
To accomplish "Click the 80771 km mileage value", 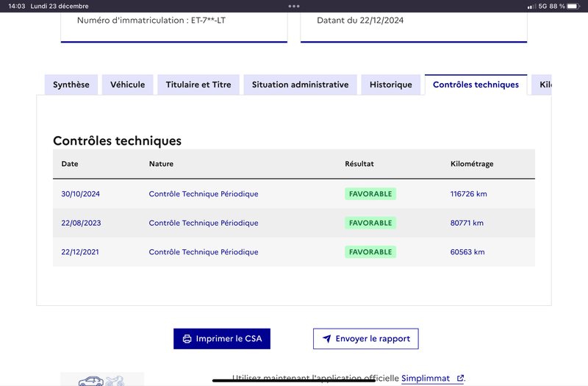I will (x=467, y=223).
